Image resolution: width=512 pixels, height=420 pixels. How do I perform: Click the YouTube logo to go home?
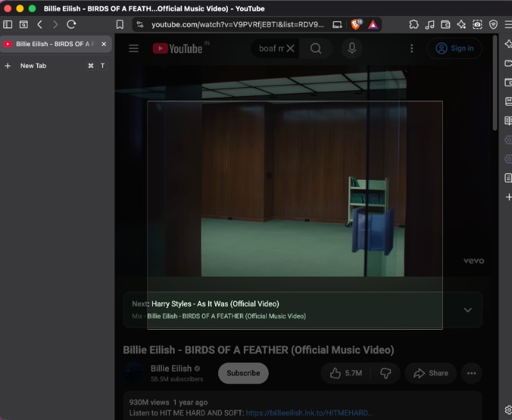tap(178, 49)
